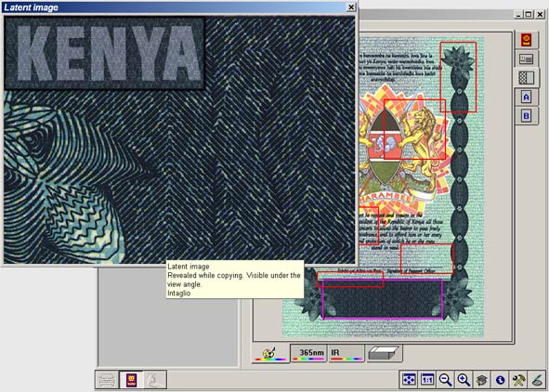
Task: Click the blue information icon
Action: click(501, 379)
